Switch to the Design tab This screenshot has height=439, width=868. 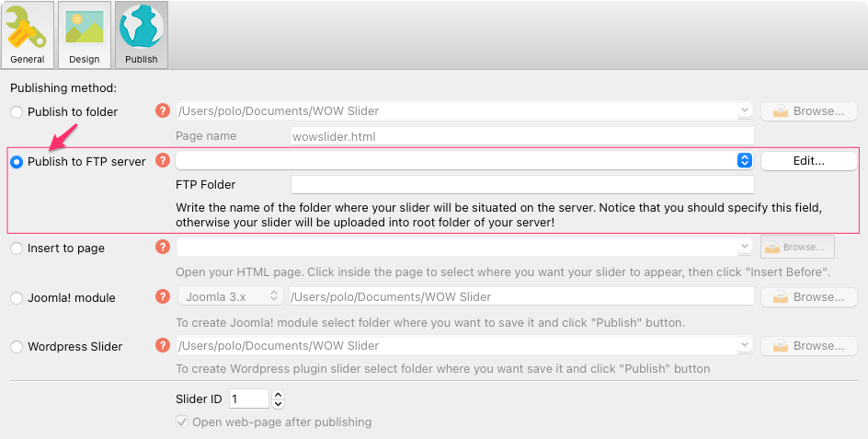[84, 35]
